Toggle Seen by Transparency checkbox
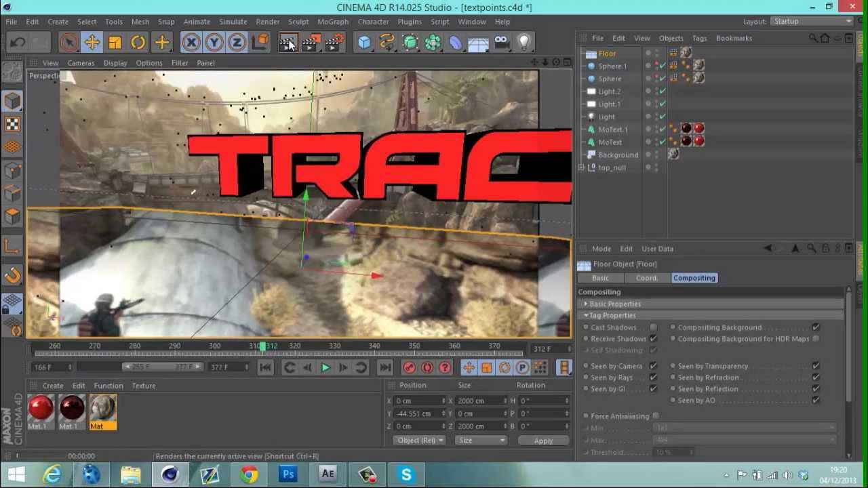The width and height of the screenshot is (868, 488). click(x=816, y=366)
